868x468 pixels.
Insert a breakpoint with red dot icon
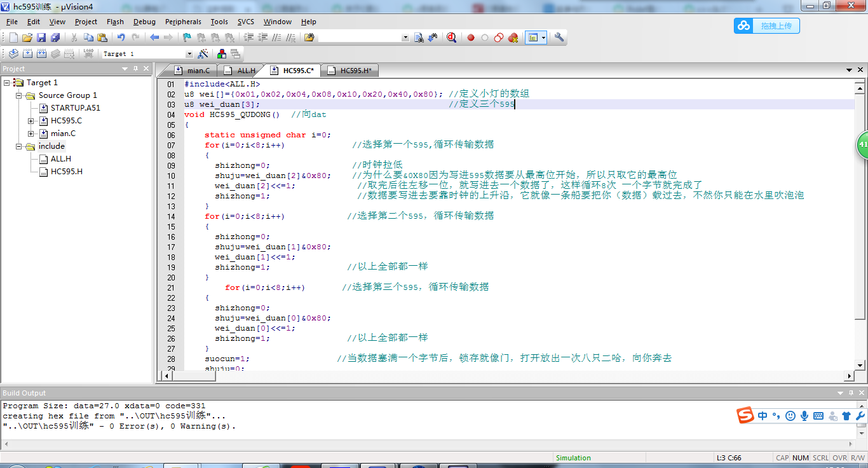(471, 38)
